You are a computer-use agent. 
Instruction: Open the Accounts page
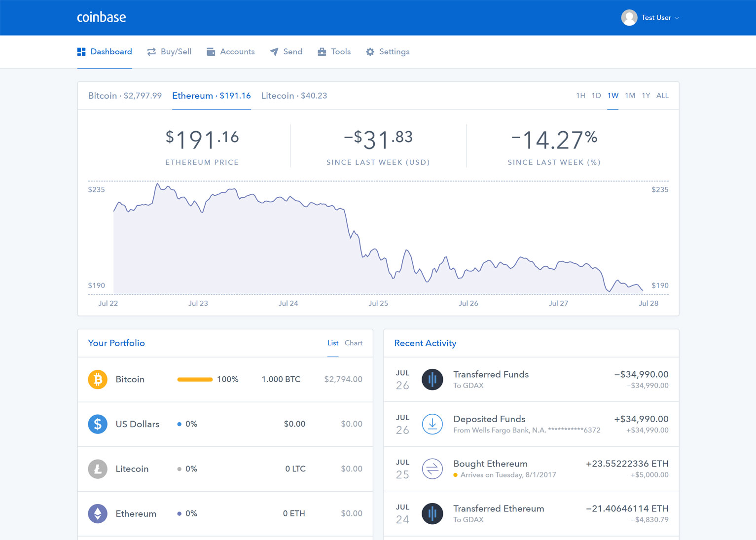(x=231, y=52)
